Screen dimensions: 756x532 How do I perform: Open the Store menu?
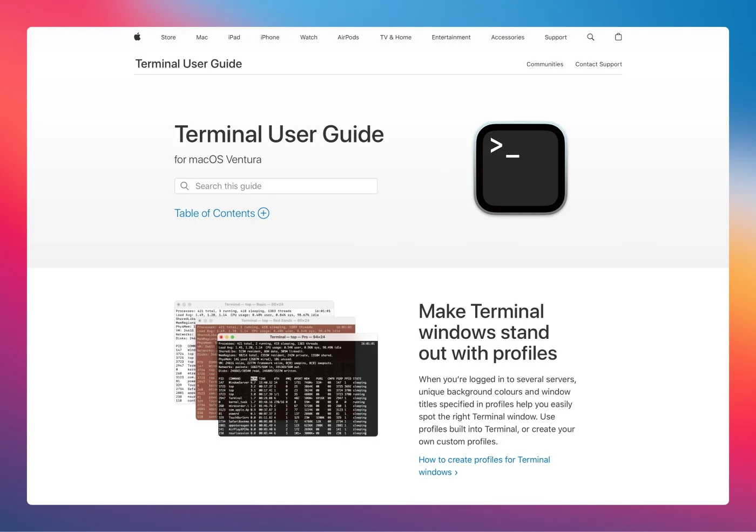tap(168, 37)
